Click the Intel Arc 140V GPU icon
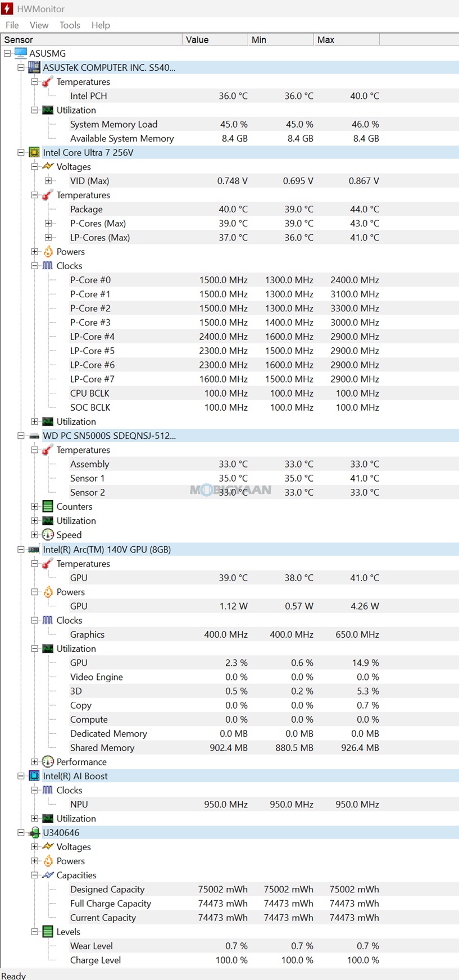The height and width of the screenshot is (980, 459). [x=34, y=549]
